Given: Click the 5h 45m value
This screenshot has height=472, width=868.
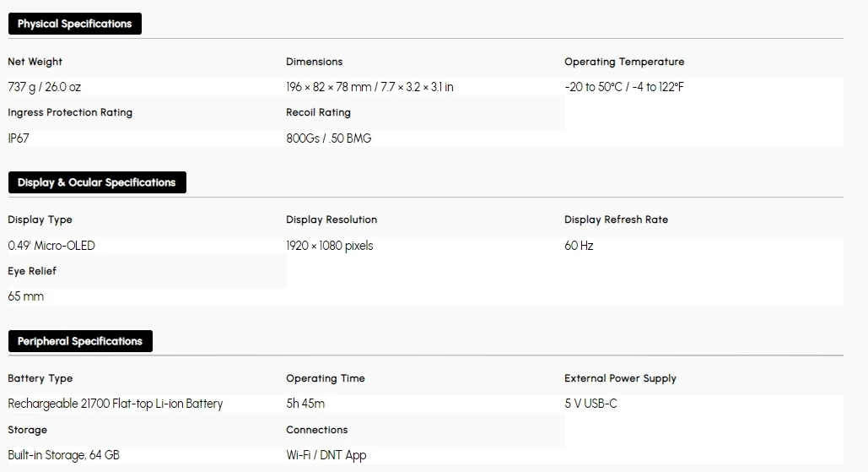Looking at the screenshot, I should (305, 404).
